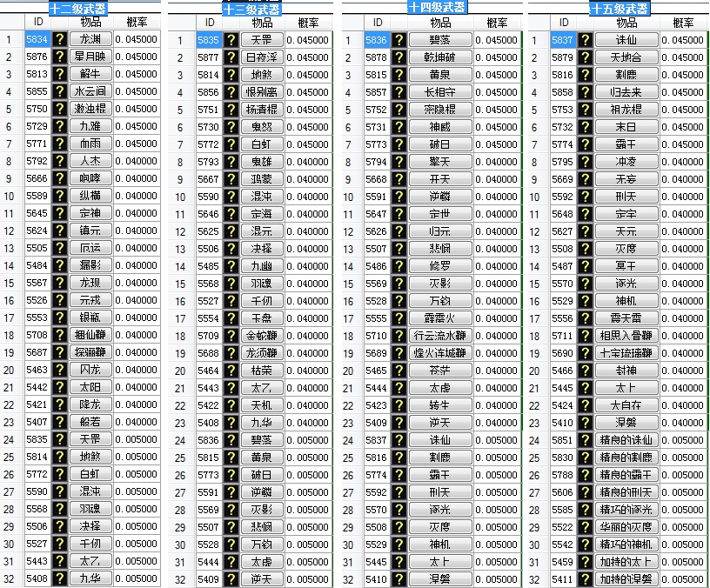Click the question mark icon next to 捆仙鞭
The image size is (710, 588).
pyautogui.click(x=60, y=335)
